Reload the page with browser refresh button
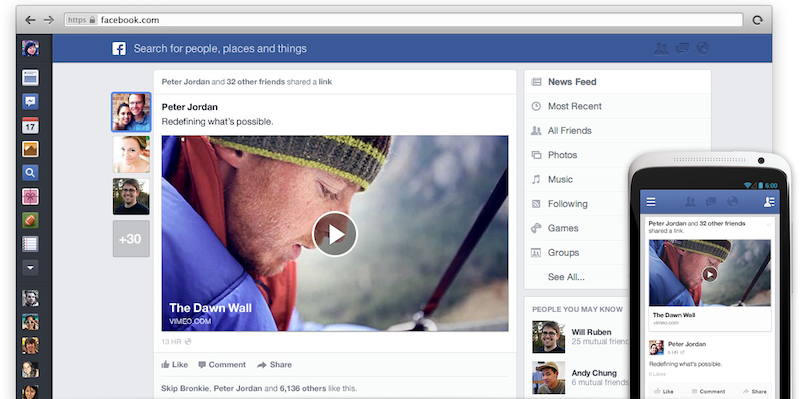Viewport: 800px width, 399px height. coord(758,20)
